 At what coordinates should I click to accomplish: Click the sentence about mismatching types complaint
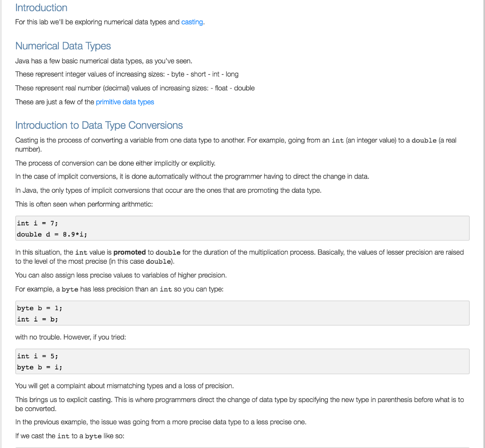click(125, 385)
